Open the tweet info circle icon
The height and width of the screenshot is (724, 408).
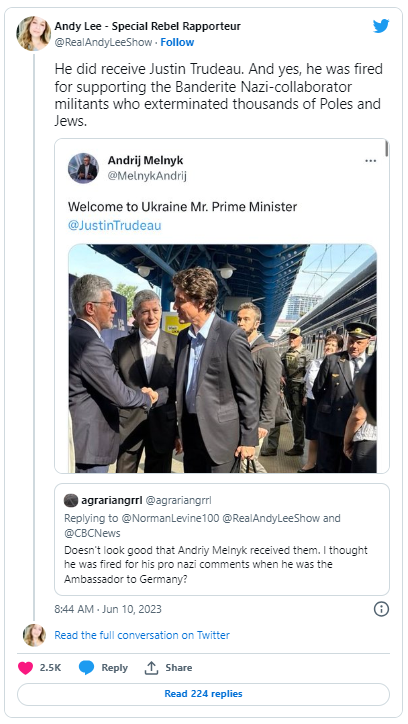coord(381,609)
